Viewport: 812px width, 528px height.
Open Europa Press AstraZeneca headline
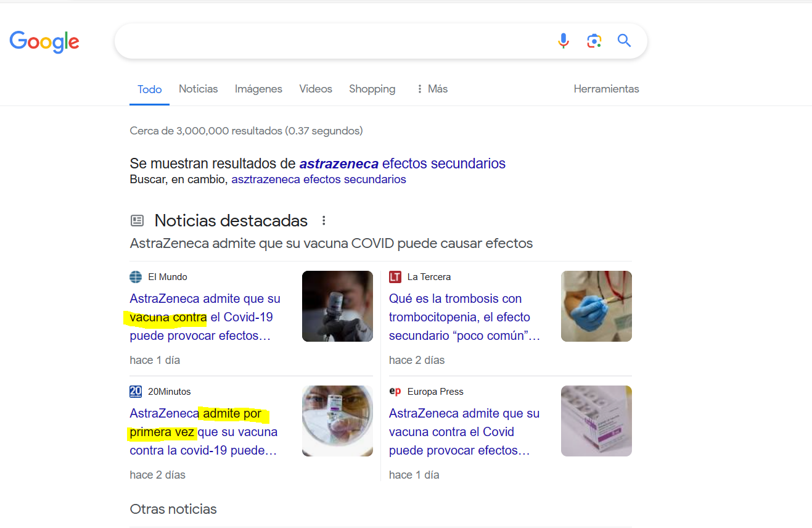464,432
